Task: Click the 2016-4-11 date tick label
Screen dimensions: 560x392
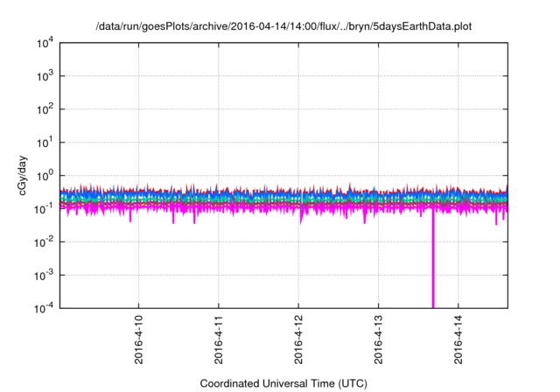Action: click(219, 339)
